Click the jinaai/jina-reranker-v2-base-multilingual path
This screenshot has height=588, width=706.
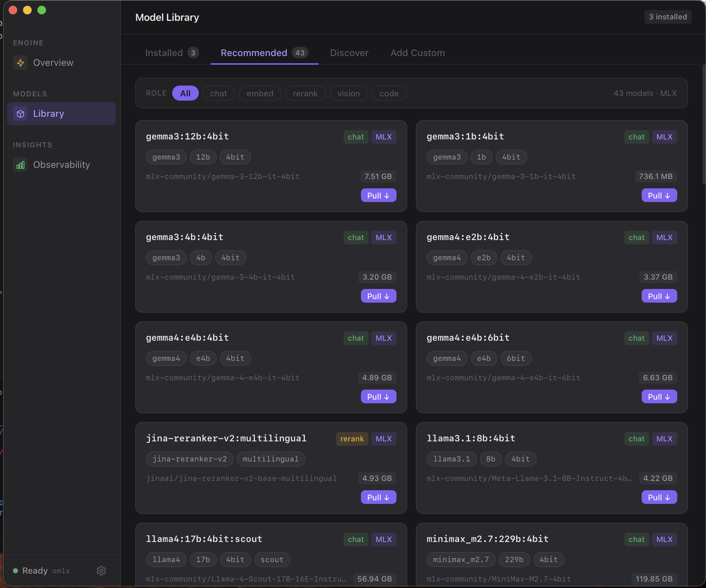242,478
